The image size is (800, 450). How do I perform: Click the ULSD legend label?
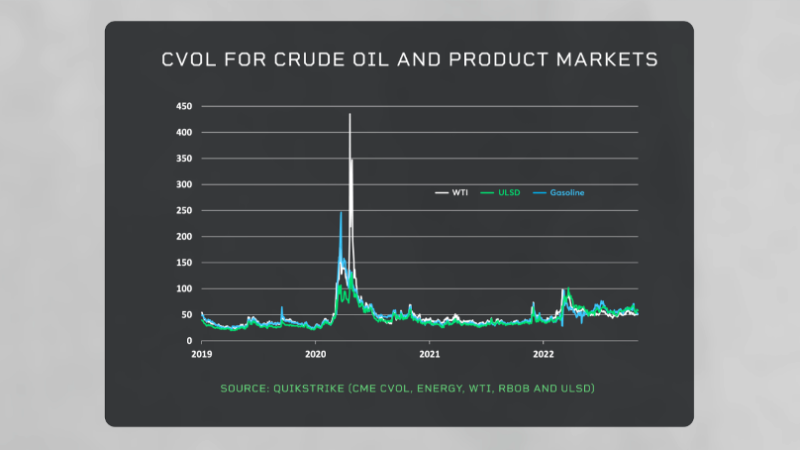[504, 192]
